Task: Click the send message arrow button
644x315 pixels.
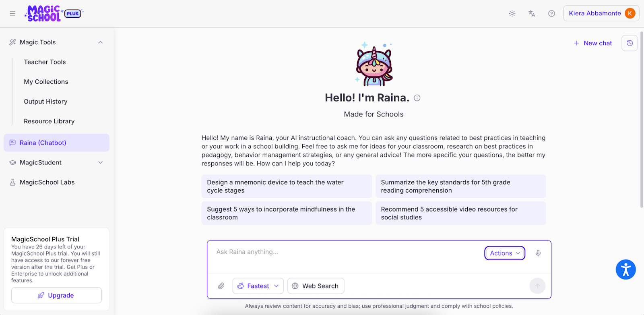Action: tap(537, 286)
